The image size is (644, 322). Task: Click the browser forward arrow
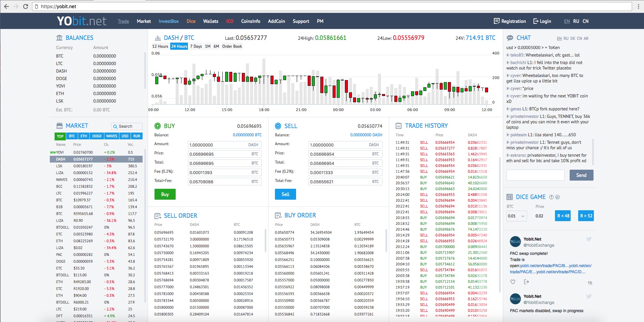(16, 6)
